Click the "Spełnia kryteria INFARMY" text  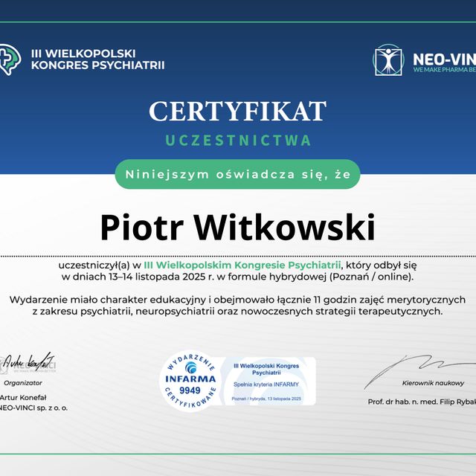[x=266, y=385]
